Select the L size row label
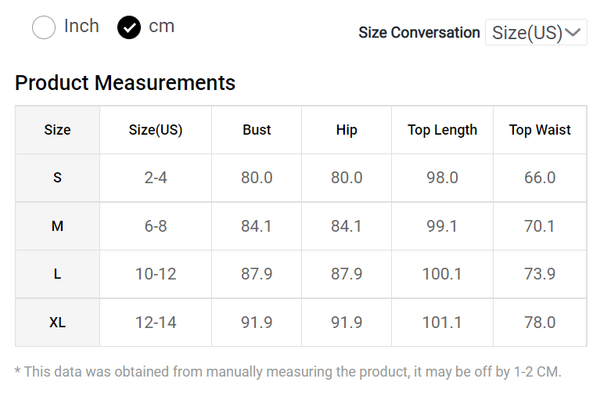This screenshot has height=393, width=600. (x=57, y=274)
